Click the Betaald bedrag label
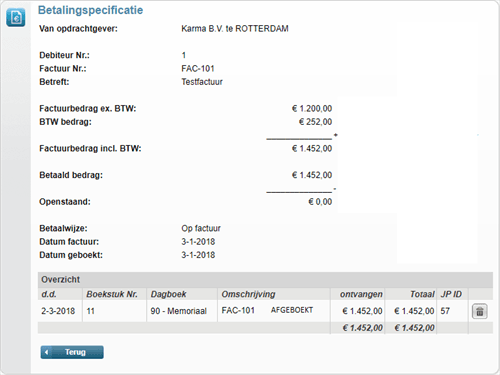This screenshot has width=500, height=375. (x=71, y=175)
